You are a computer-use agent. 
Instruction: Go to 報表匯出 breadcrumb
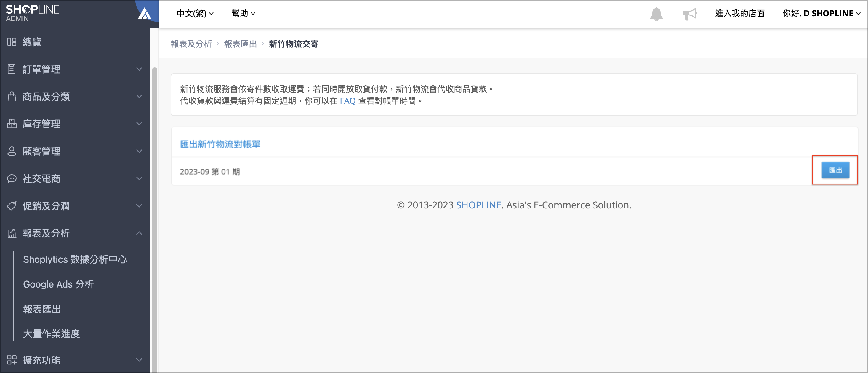click(240, 44)
